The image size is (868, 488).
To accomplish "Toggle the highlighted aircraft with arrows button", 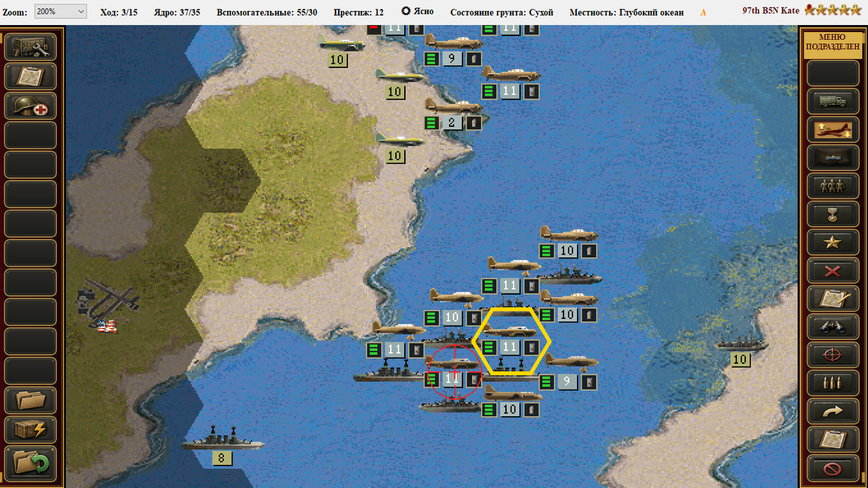I will pos(833,129).
